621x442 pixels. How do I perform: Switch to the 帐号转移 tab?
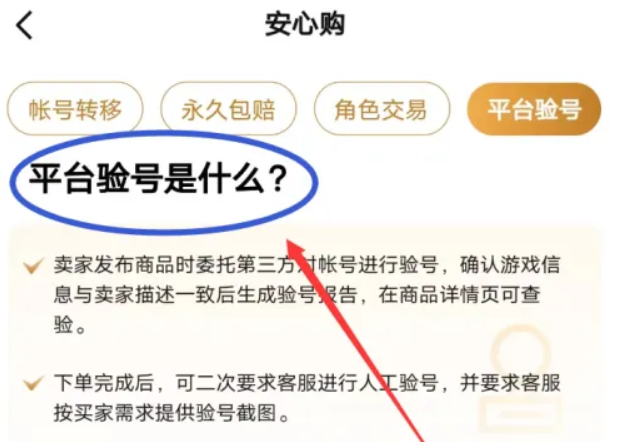coord(75,109)
